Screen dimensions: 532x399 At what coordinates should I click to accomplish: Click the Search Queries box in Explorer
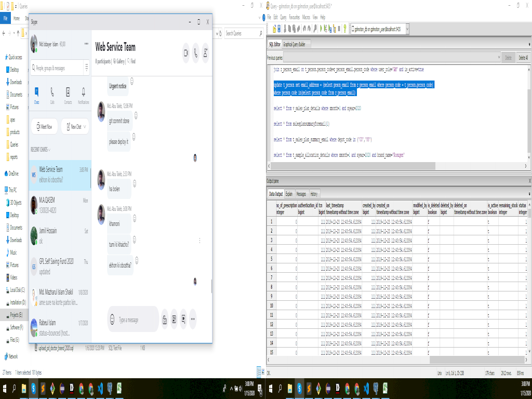coord(244,33)
